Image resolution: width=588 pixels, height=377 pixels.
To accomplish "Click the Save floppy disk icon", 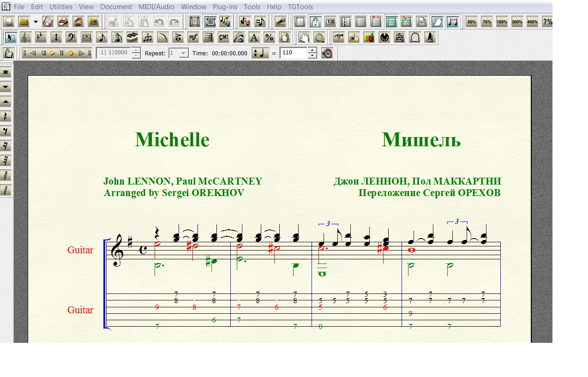I will click(48, 22).
